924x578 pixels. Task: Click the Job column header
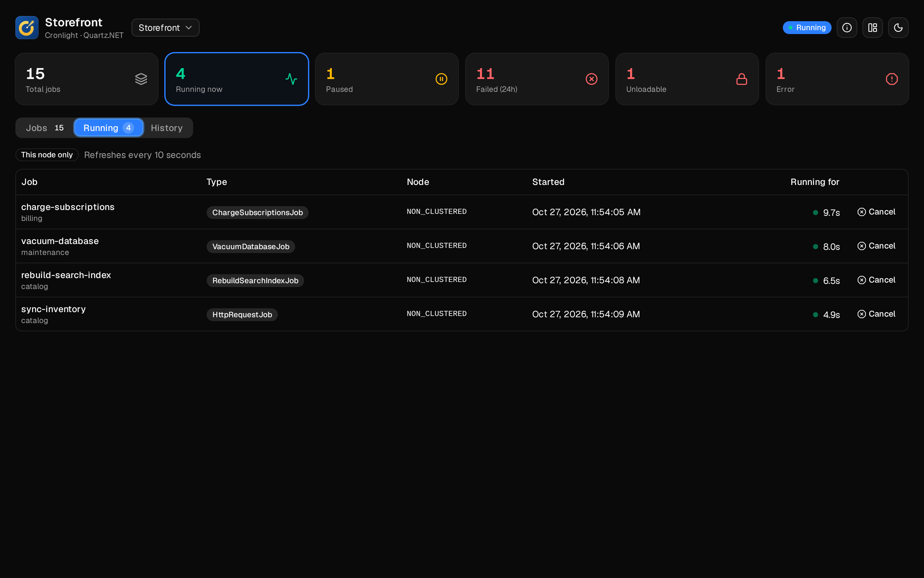(30, 182)
